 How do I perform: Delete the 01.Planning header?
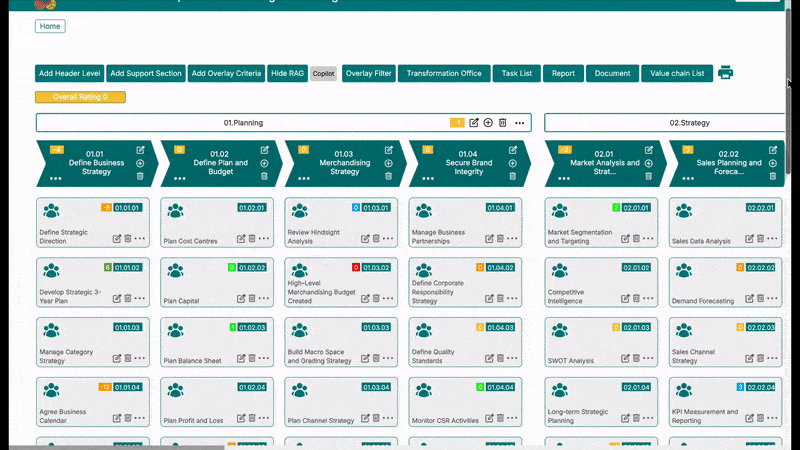click(503, 122)
